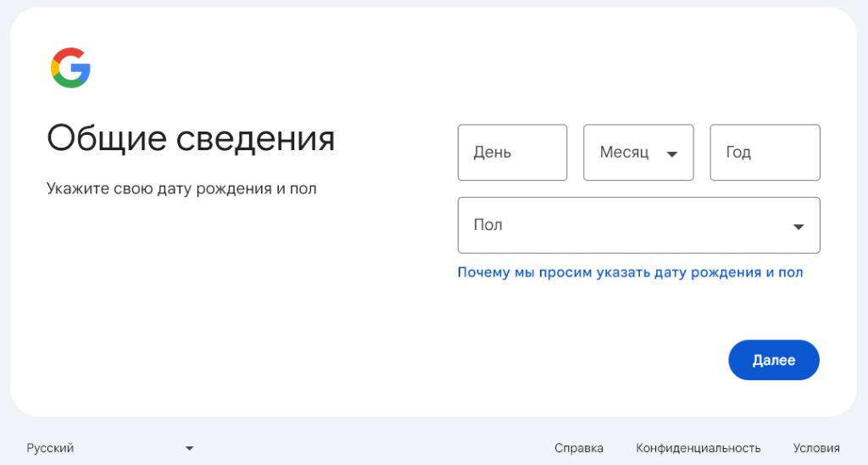Screen dimensions: 868x465
Task: Click the arrow icon in Пол field
Action: [x=798, y=226]
